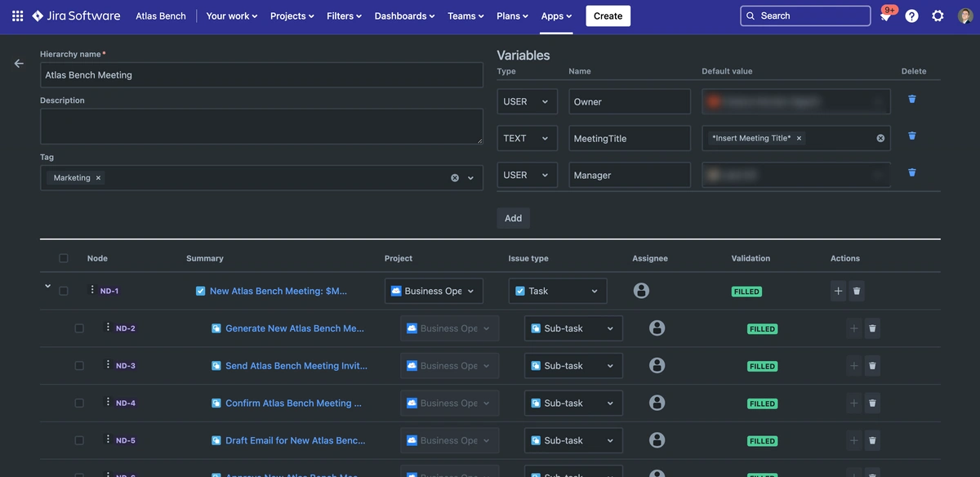Open the Send Atlas Bench Meeting Invit... link

[x=296, y=366]
